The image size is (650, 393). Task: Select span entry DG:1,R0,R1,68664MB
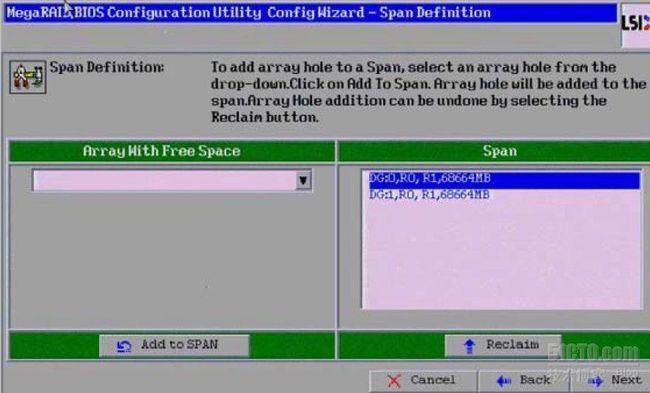click(504, 195)
